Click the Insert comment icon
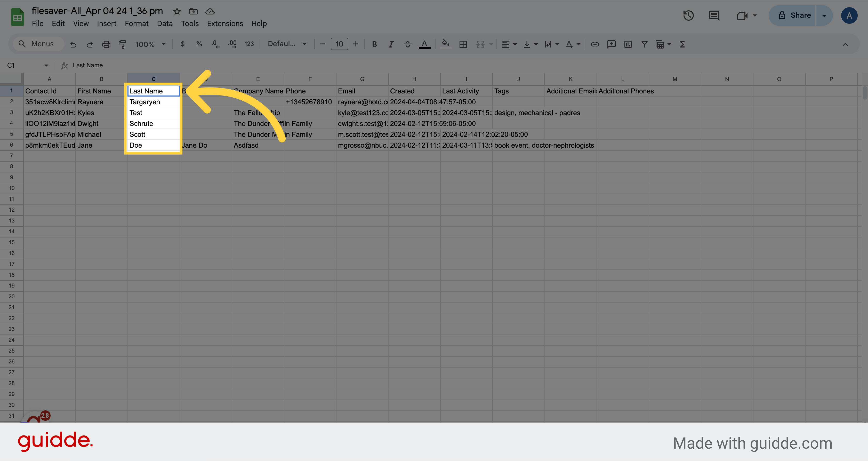The image size is (868, 461). (x=611, y=44)
